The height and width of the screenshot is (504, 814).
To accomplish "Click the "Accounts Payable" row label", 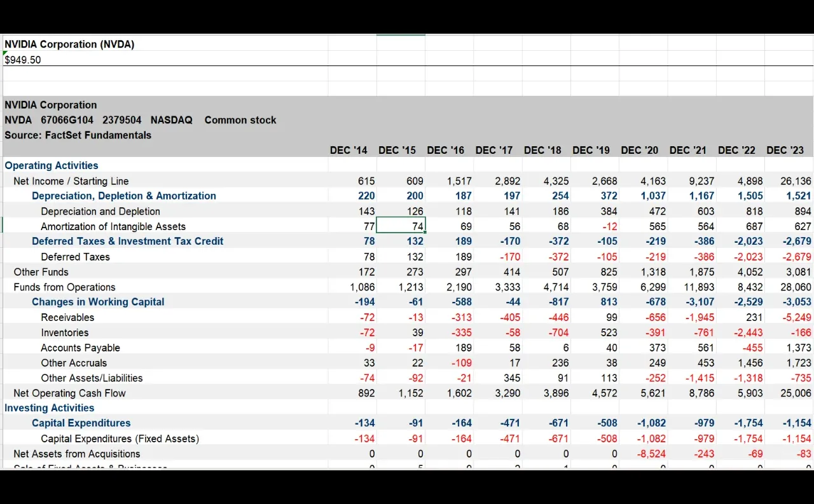I will point(80,348).
